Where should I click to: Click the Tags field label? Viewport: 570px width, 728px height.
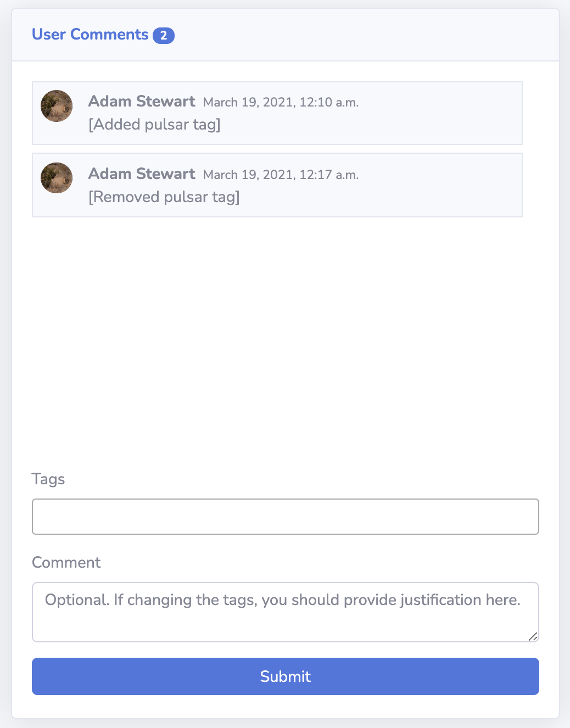click(48, 479)
